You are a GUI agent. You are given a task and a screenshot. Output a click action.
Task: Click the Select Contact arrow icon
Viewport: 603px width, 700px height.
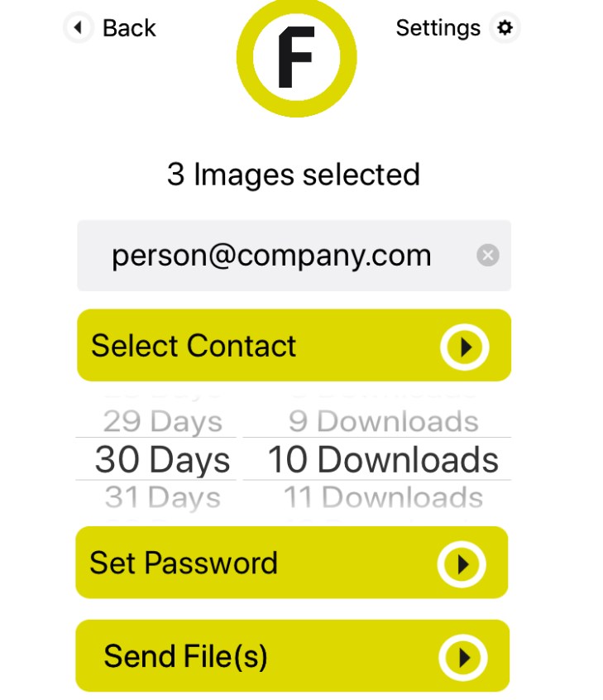[465, 347]
